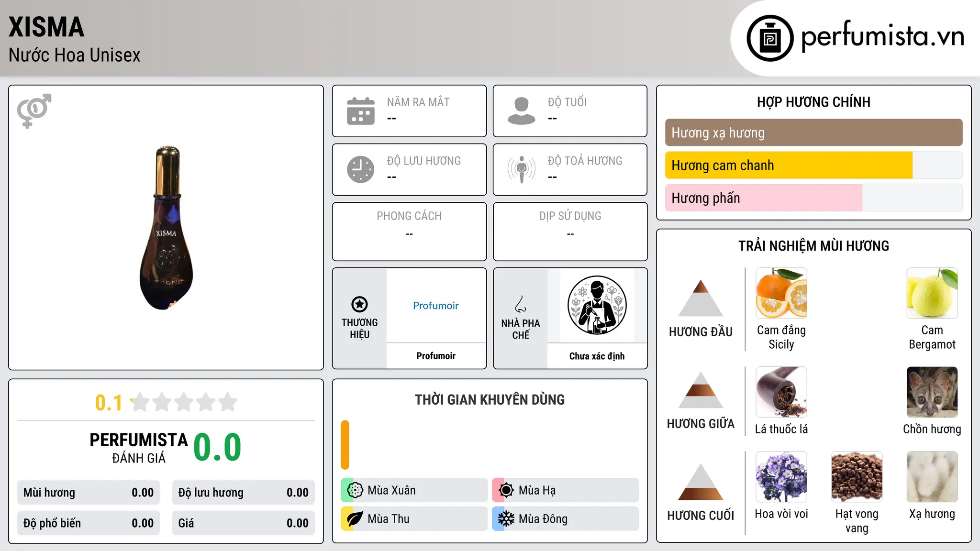The height and width of the screenshot is (551, 980).
Task: Click the HƯƠNG GIỮA pyramid icon
Action: [701, 390]
